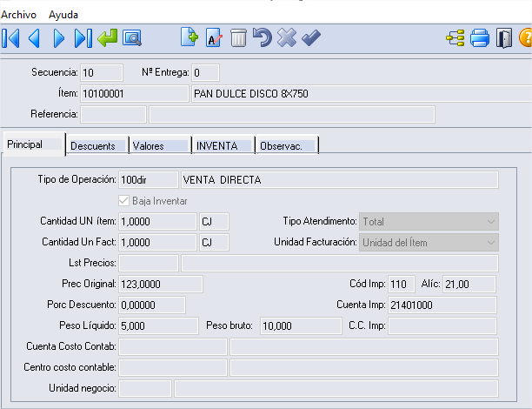
Task: Click the Peso Líquido field
Action: click(158, 325)
